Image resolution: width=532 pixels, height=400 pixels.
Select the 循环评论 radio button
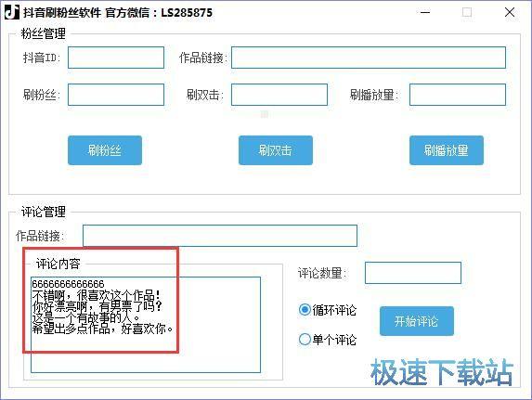[305, 309]
